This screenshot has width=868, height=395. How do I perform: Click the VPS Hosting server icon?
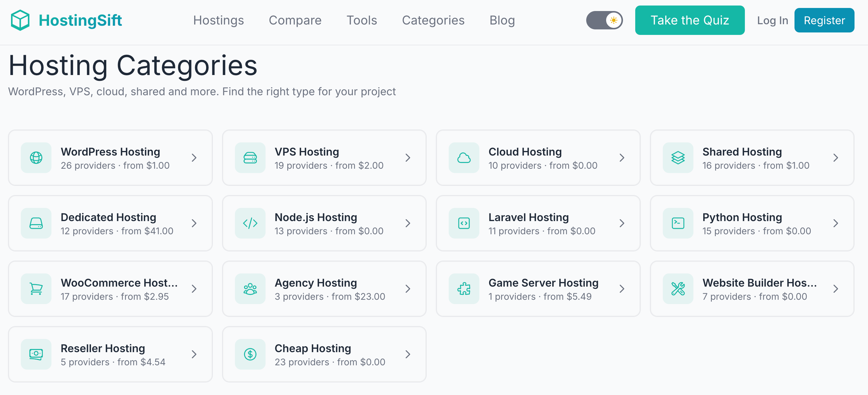tap(250, 158)
